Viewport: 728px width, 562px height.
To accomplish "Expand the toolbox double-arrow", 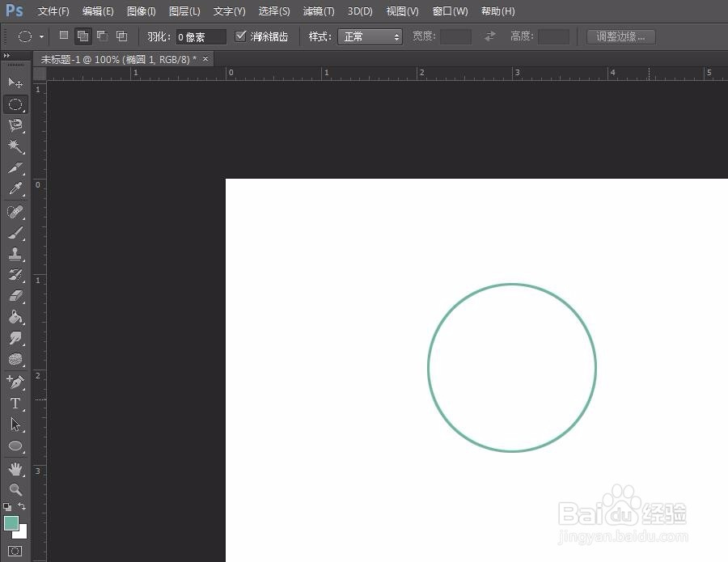I will coord(6,56).
